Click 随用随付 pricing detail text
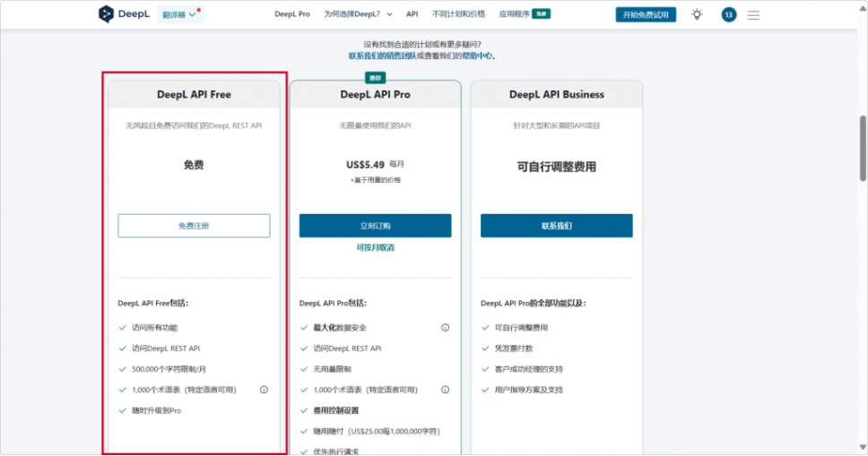 (377, 432)
